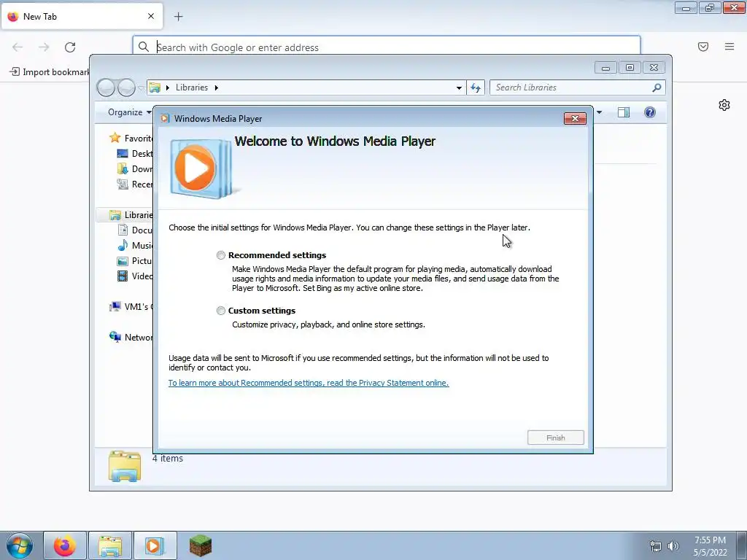Image resolution: width=747 pixels, height=560 pixels.
Task: Open the Save to Pocket icon
Action: click(x=703, y=47)
